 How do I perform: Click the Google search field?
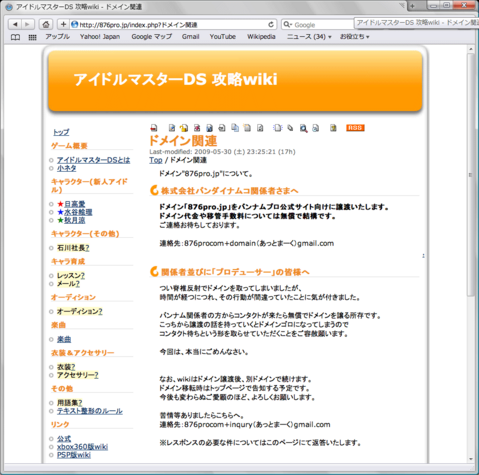point(317,25)
